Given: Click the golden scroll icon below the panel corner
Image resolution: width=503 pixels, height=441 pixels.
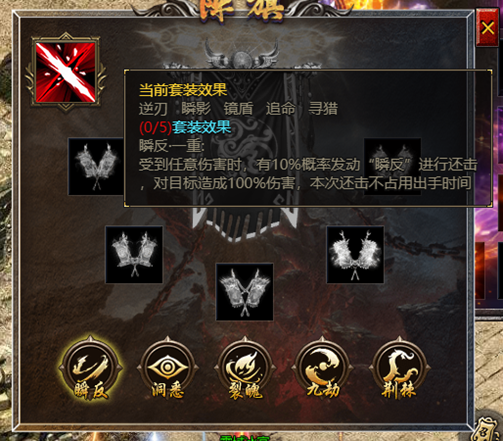Looking at the screenshot, I should (x=487, y=429).
